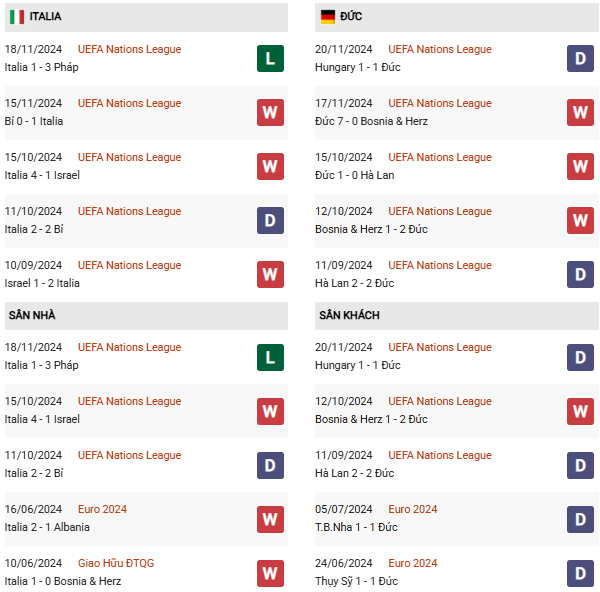This screenshot has height=592, width=600.
Task: Click the match text 'Israel 1 - 2 Italia'
Action: [x=42, y=283]
